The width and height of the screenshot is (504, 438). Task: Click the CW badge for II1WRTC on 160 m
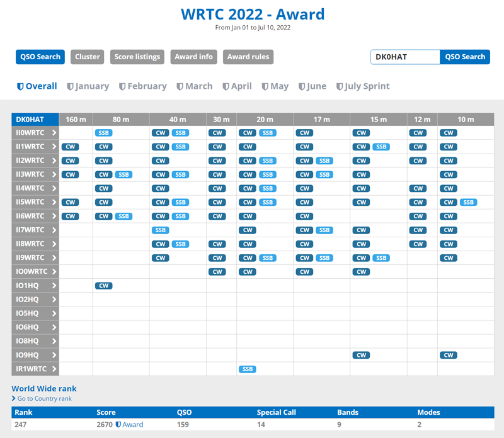point(70,147)
